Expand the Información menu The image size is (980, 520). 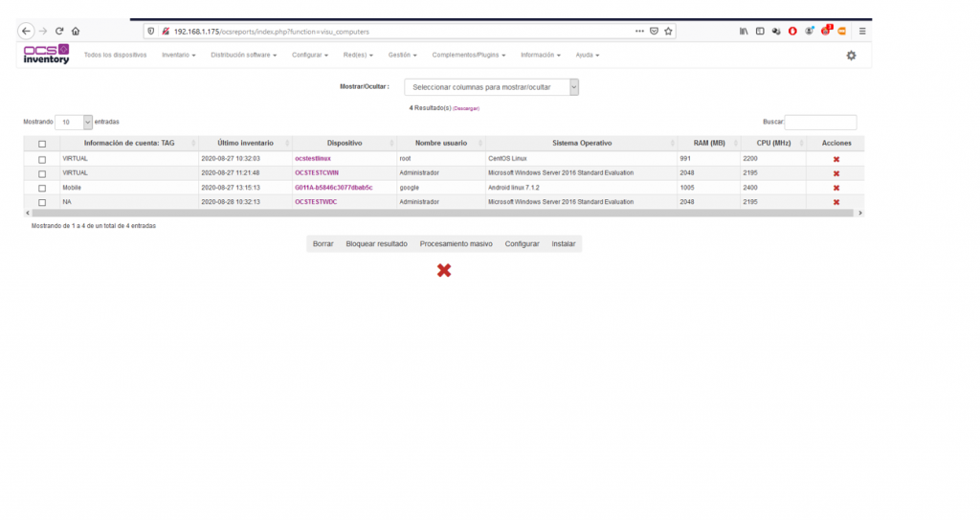540,56
